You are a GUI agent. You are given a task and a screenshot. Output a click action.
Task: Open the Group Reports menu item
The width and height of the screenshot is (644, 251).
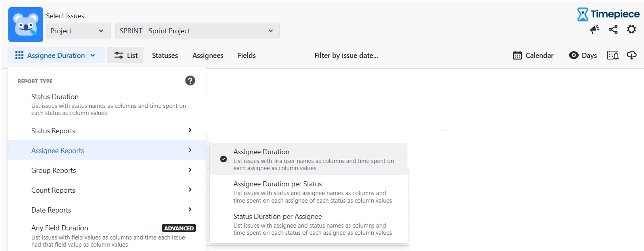click(x=107, y=170)
